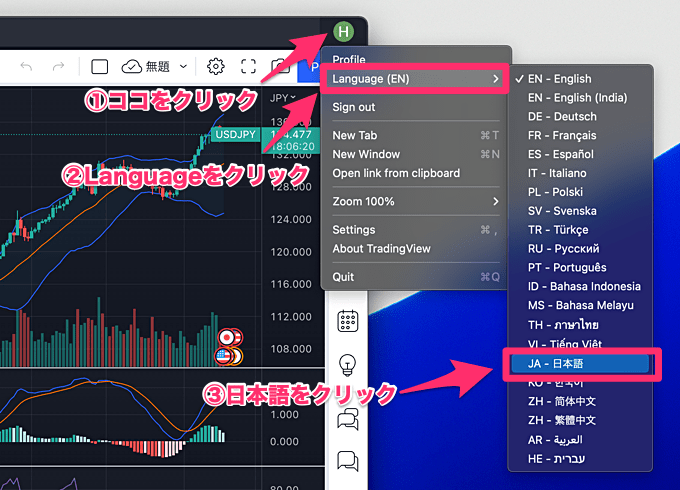Click the green H profile avatar
680x490 pixels.
(345, 30)
